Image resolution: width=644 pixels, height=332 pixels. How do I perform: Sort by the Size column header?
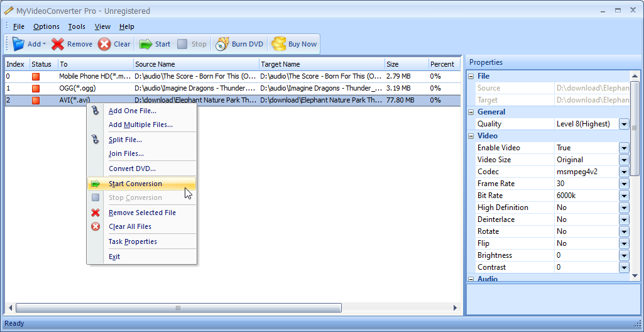point(407,64)
